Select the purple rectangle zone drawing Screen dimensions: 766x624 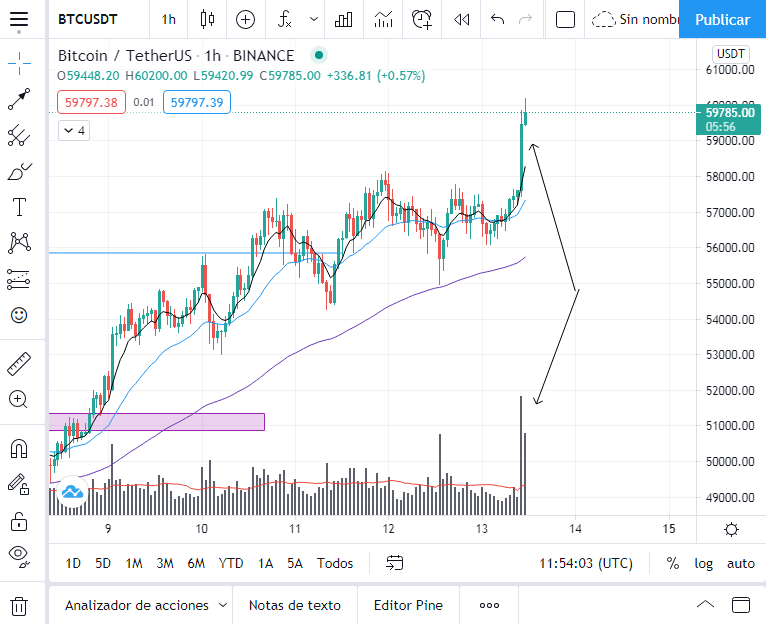(156, 422)
